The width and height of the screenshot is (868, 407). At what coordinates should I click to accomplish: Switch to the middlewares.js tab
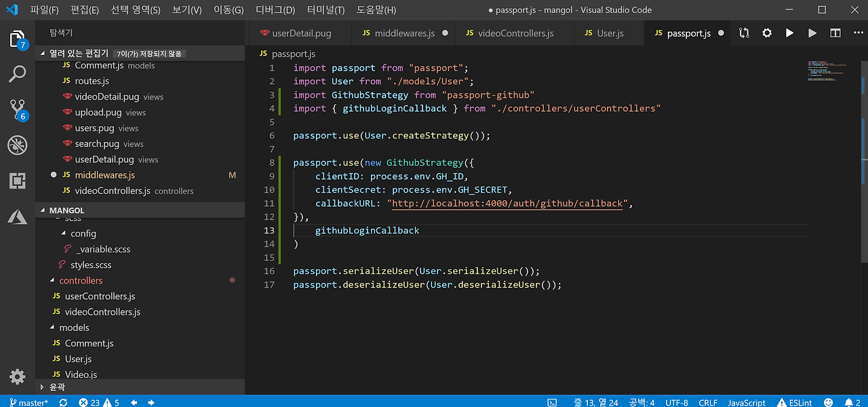click(404, 33)
